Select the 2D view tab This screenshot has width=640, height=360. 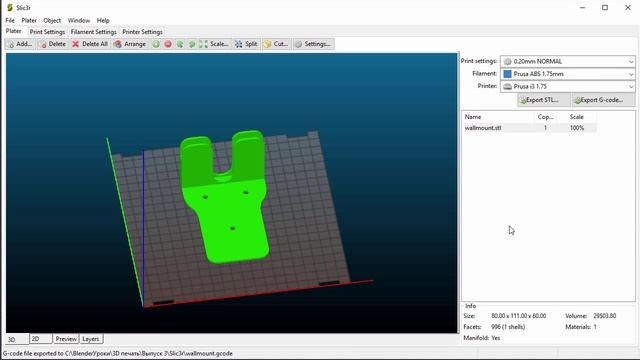pyautogui.click(x=41, y=339)
